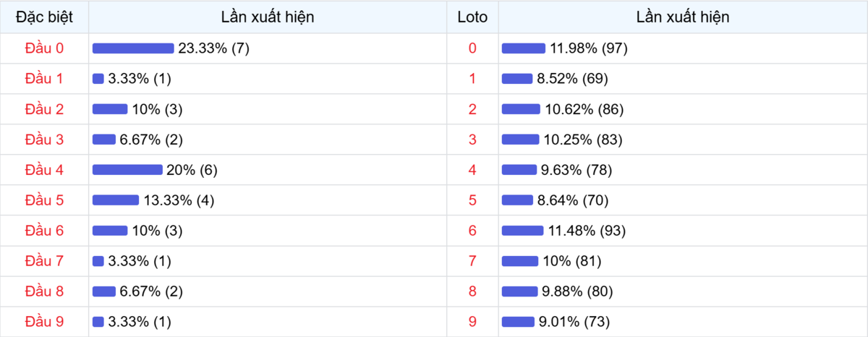Click the "Đầu 5" row label
868x337 pixels.
tap(44, 200)
